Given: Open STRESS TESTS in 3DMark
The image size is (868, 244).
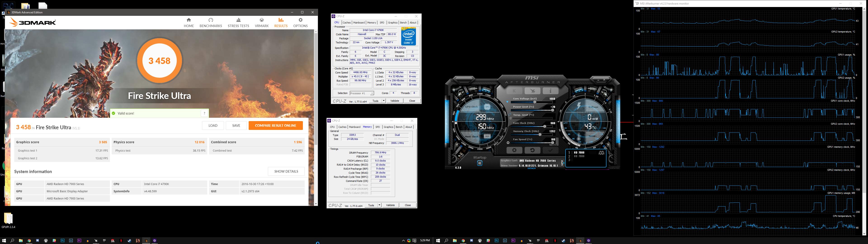Looking at the screenshot, I should click(x=238, y=23).
